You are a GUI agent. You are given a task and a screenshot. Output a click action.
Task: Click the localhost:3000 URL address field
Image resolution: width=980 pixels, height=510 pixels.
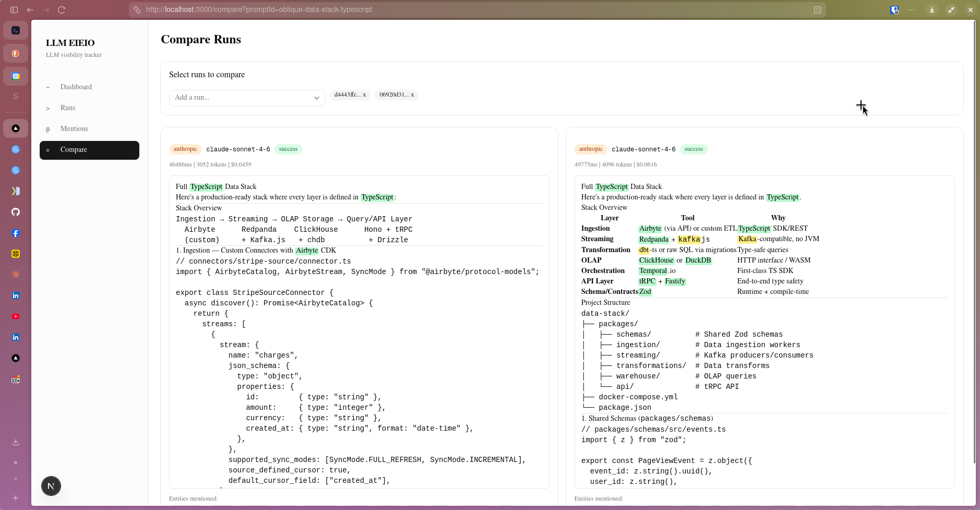(x=477, y=10)
